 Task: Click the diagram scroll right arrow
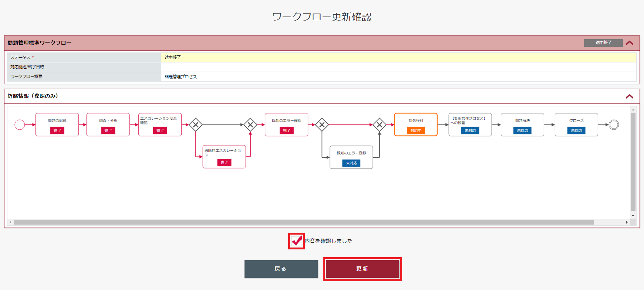pos(627,222)
